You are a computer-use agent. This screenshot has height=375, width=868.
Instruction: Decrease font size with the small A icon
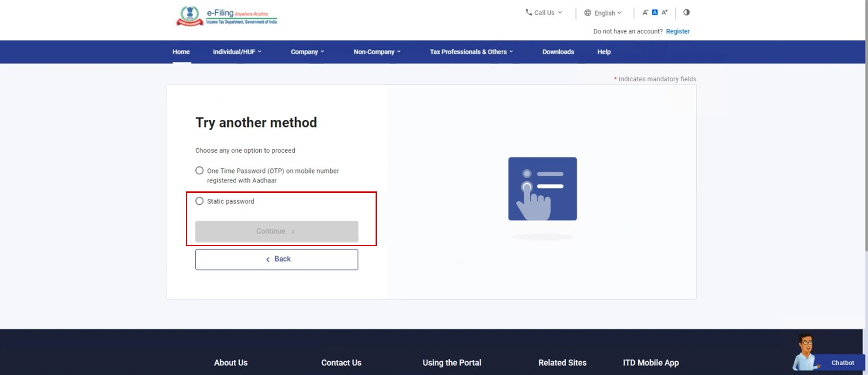(x=645, y=13)
